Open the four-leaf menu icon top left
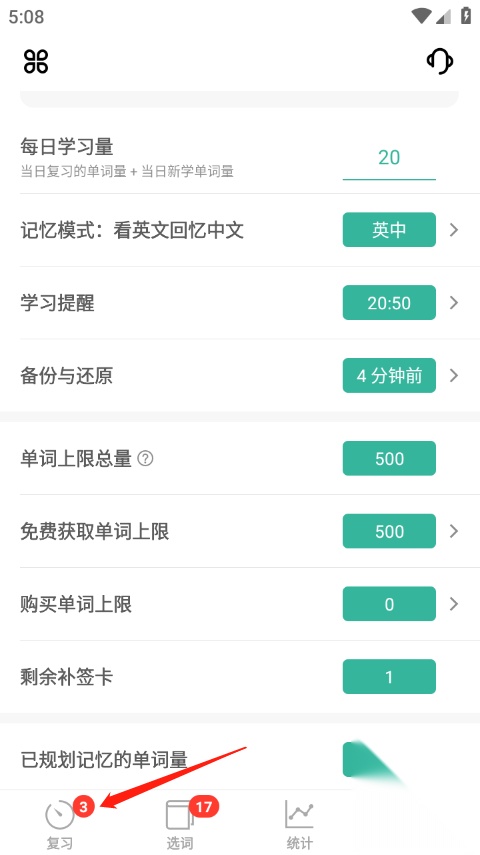This screenshot has width=480, height=855. tap(36, 61)
